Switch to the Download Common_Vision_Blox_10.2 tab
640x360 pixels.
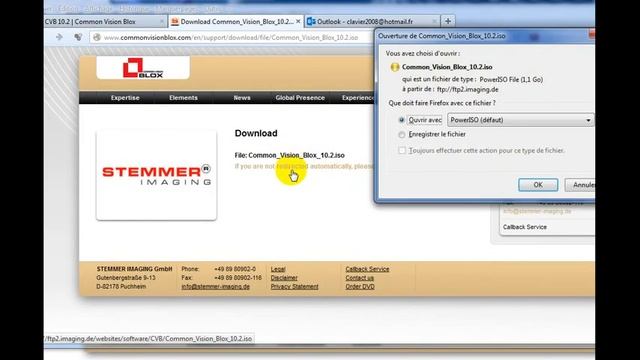point(236,22)
